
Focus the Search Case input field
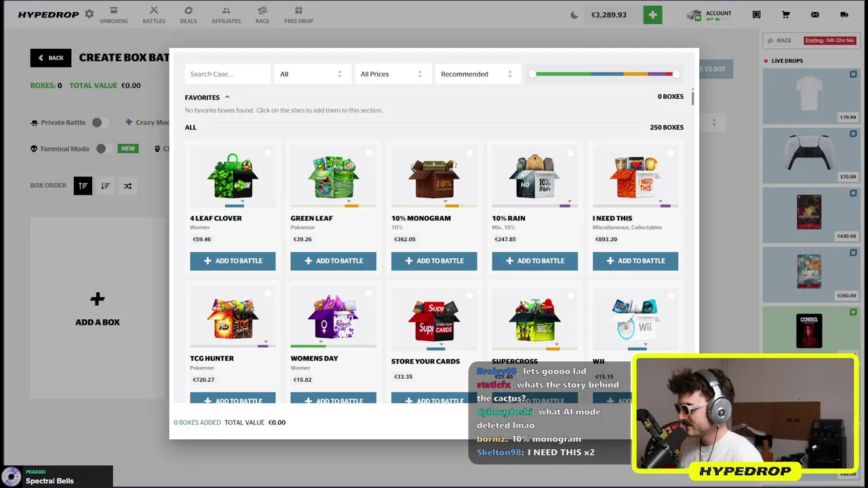click(228, 74)
